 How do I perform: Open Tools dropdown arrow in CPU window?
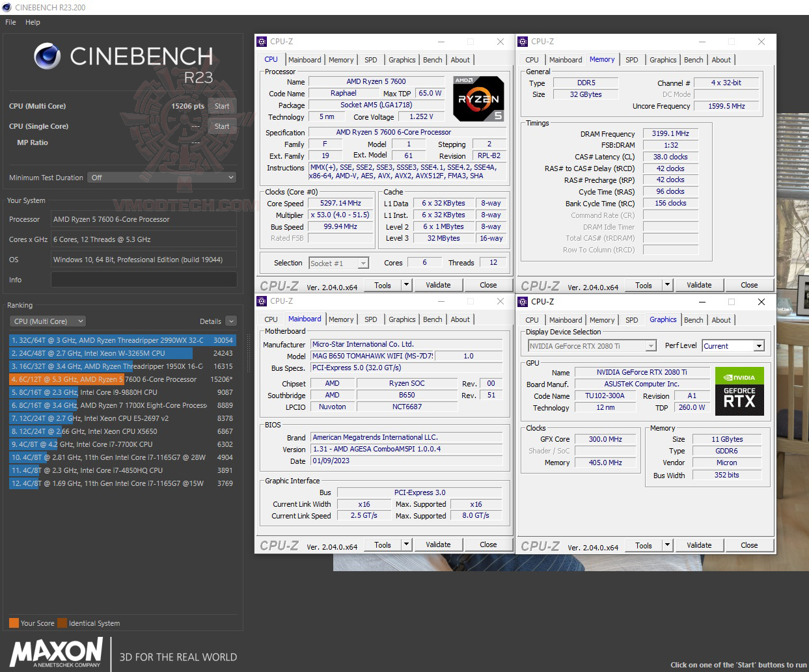pos(406,284)
